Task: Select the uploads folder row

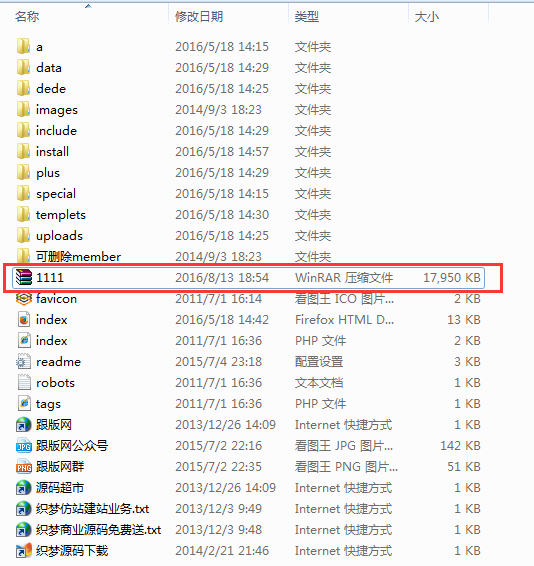Action: point(248,236)
